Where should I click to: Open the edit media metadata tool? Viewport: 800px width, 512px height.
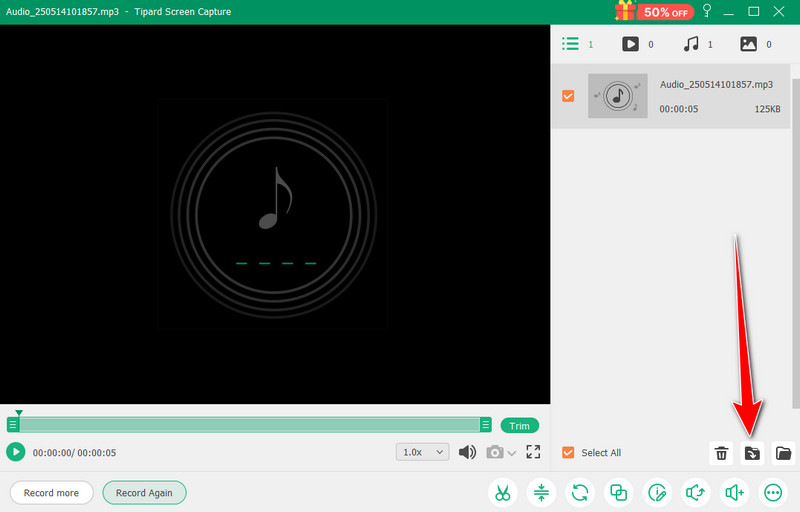click(x=657, y=493)
